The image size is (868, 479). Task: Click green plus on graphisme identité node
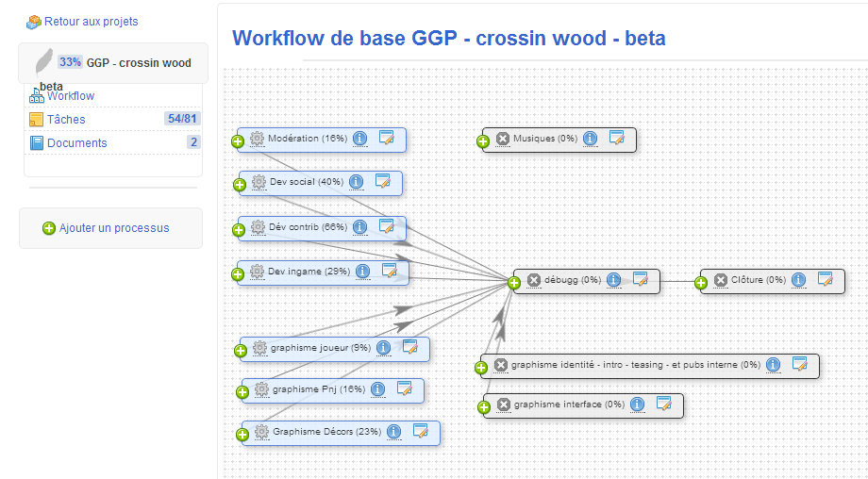click(481, 368)
